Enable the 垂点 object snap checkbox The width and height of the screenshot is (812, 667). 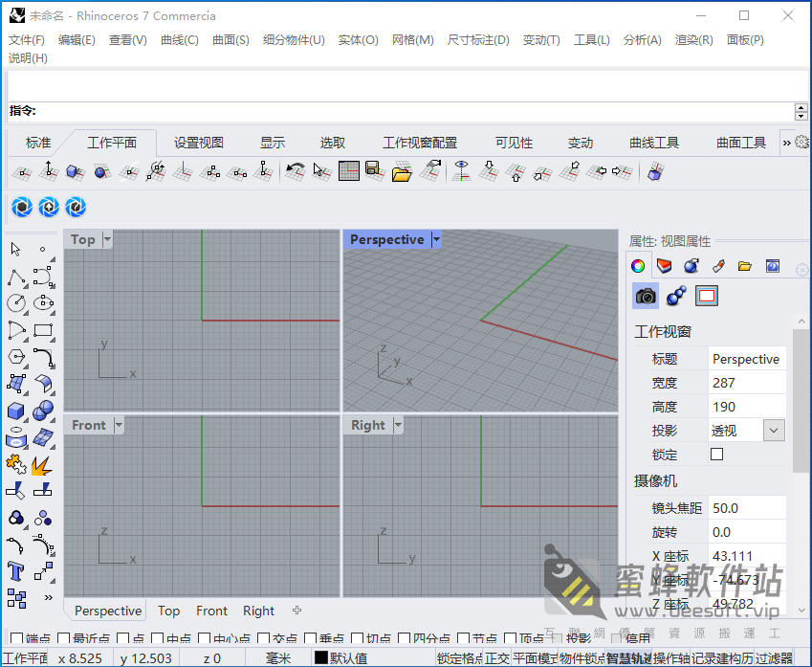310,638
